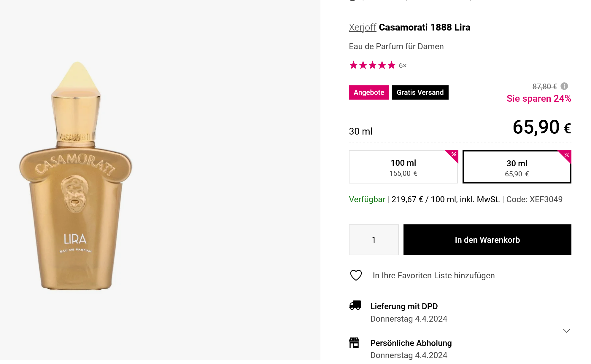Click the % discount badge on 100 ml
The height and width of the screenshot is (364, 591).
[x=454, y=154]
